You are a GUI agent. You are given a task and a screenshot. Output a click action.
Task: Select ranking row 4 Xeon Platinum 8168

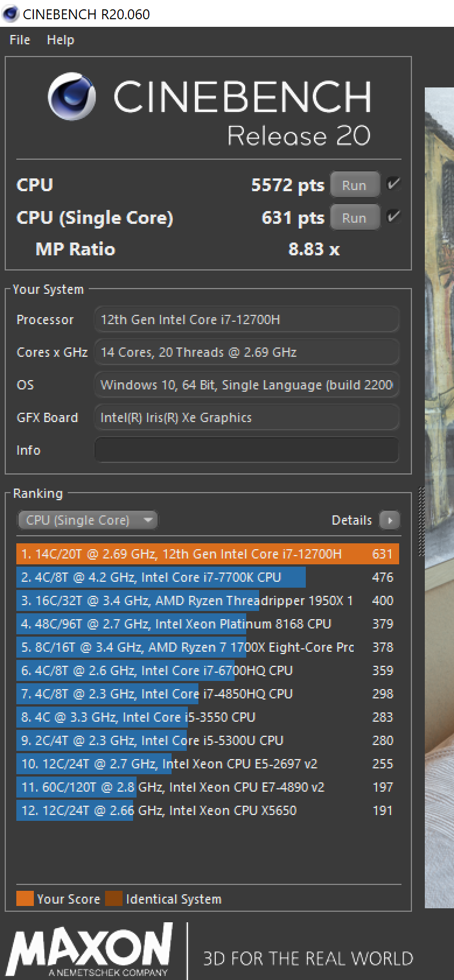[x=208, y=624]
